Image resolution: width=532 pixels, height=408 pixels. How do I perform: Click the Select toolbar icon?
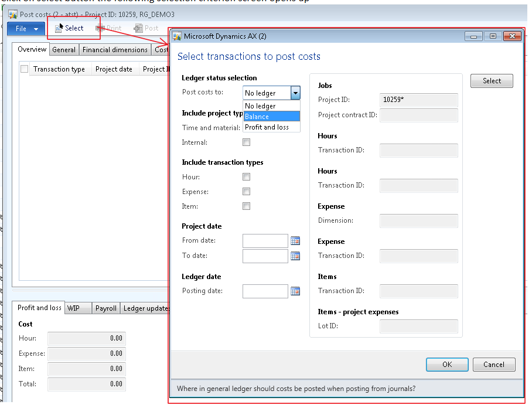pyautogui.click(x=59, y=28)
